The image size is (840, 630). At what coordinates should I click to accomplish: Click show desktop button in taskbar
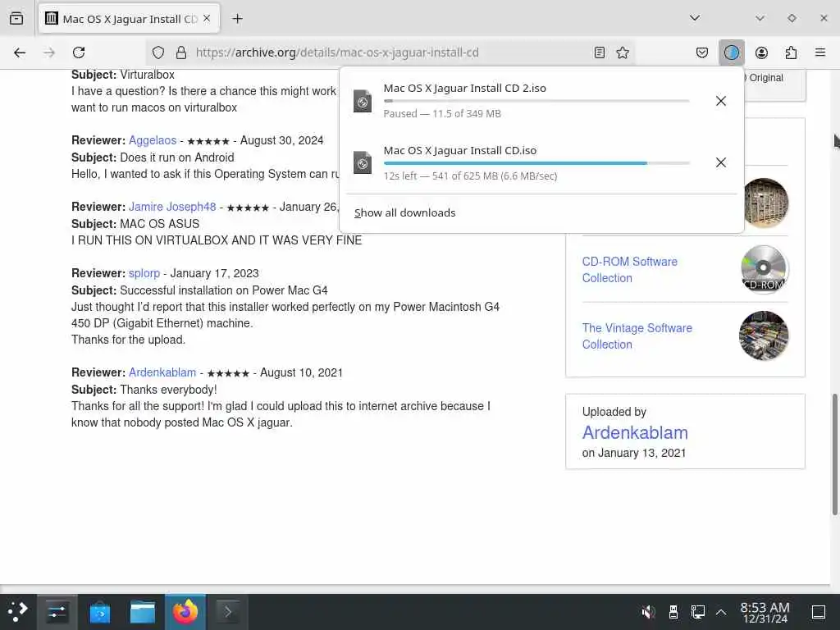pyautogui.click(x=819, y=612)
